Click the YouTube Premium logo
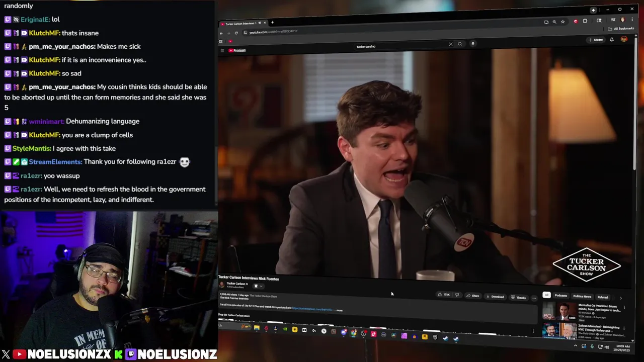 click(x=237, y=50)
